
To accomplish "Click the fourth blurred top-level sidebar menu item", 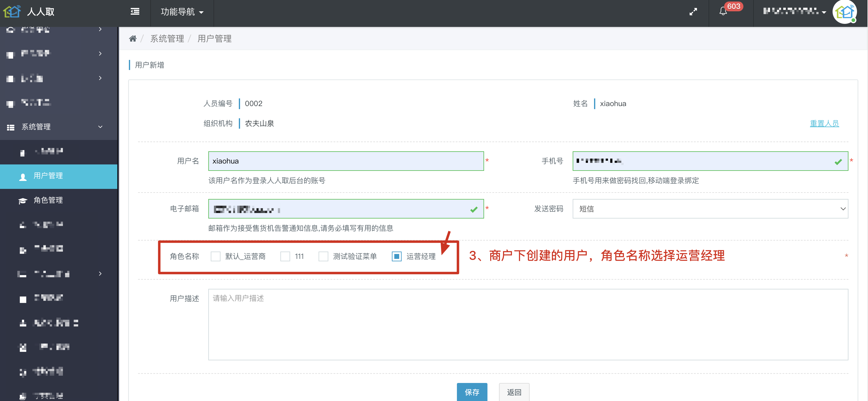I will pos(59,102).
